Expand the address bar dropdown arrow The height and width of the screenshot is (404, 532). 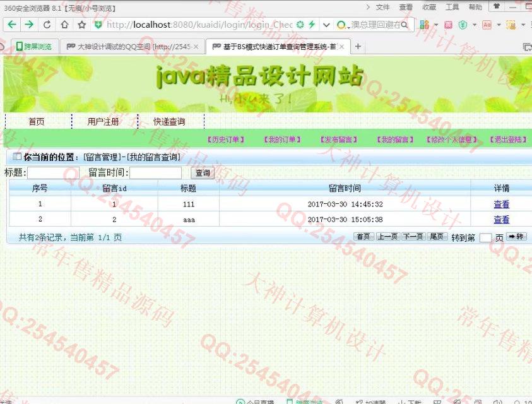326,25
